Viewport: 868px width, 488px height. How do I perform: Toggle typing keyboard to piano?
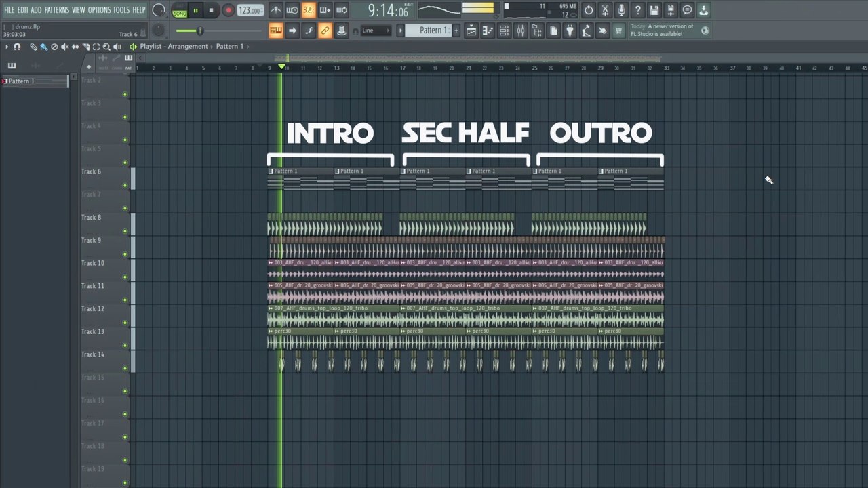tap(275, 30)
